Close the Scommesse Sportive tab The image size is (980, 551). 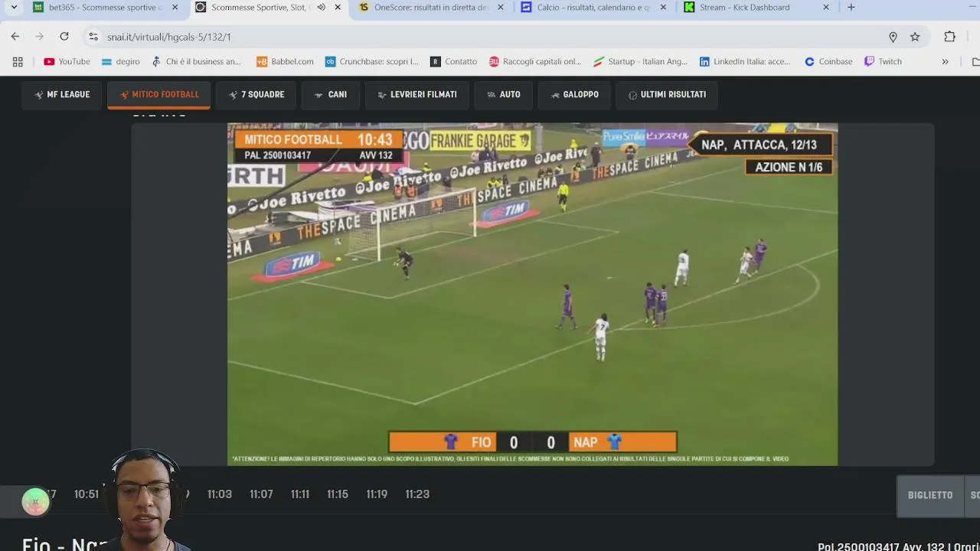[338, 7]
